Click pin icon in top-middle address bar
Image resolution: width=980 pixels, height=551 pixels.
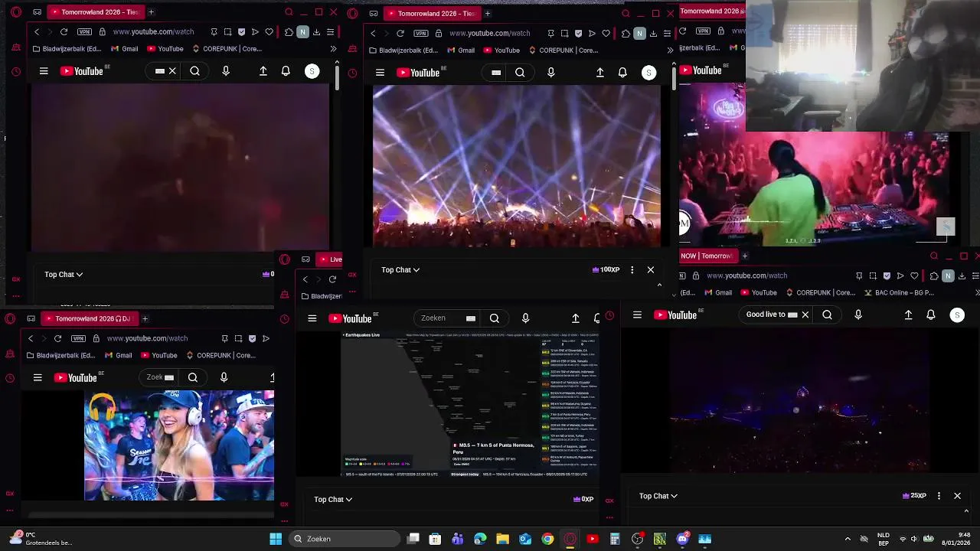550,34
